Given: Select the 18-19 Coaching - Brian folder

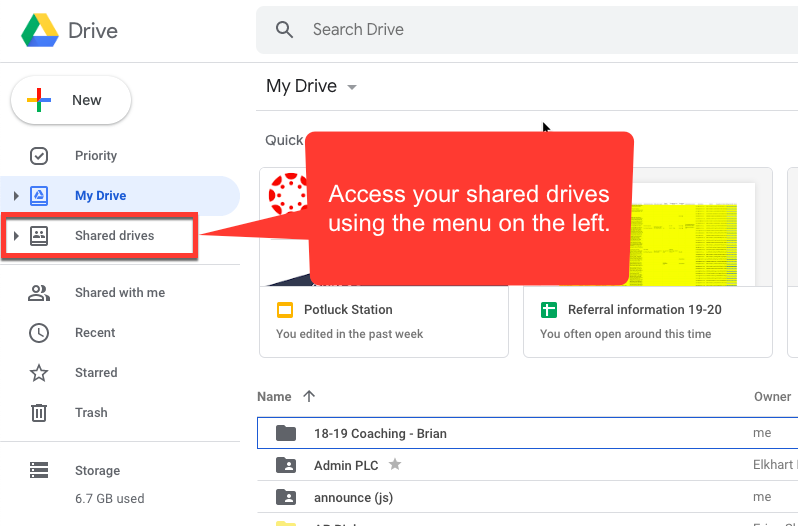Looking at the screenshot, I should 527,433.
